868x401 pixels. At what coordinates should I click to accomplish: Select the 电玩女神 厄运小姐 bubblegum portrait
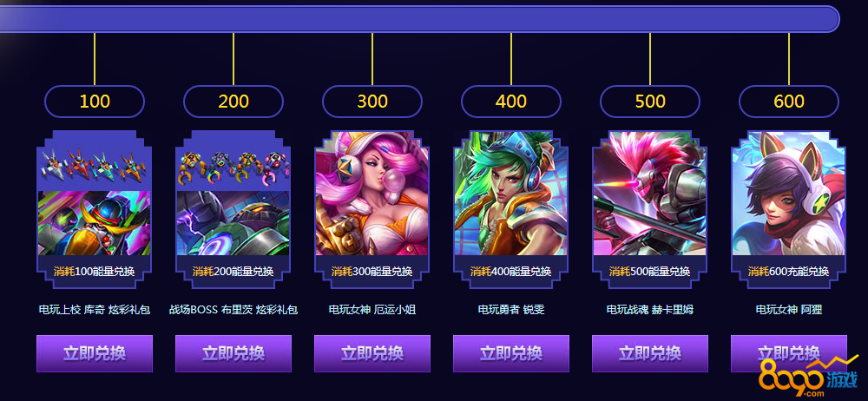click(372, 194)
